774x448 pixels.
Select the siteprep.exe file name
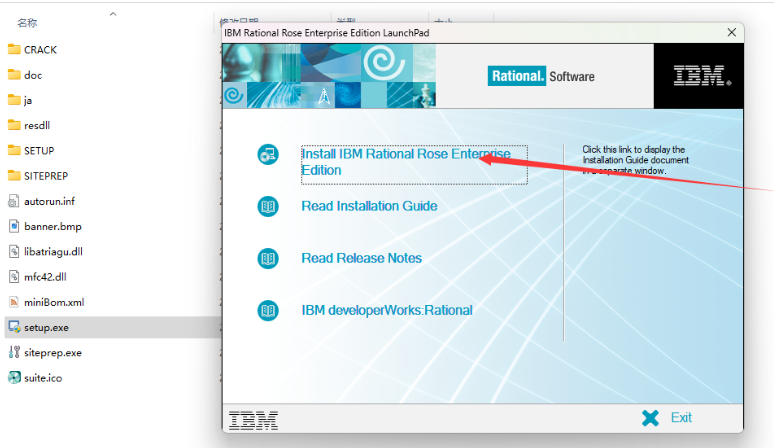point(53,353)
